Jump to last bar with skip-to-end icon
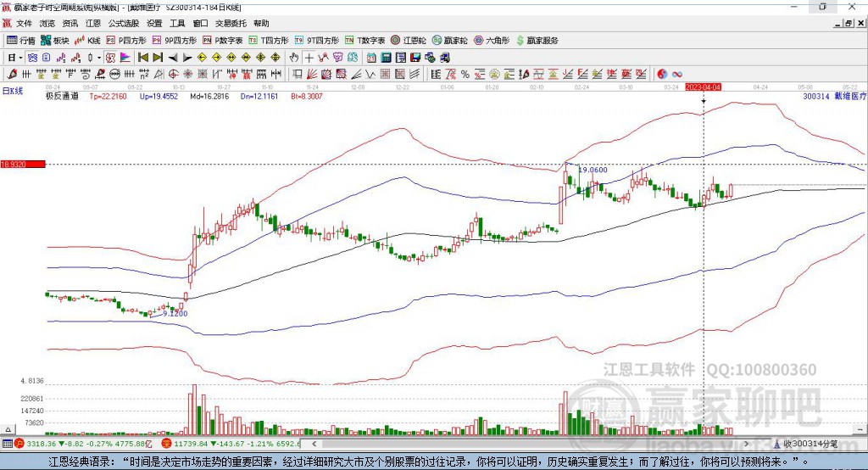 [x=158, y=58]
